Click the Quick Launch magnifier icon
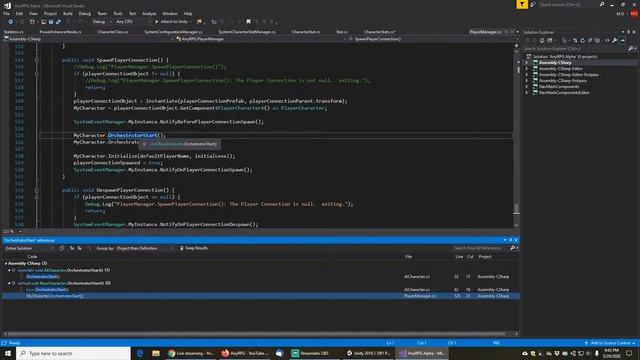This screenshot has width=640, height=360. pyautogui.click(x=602, y=4)
